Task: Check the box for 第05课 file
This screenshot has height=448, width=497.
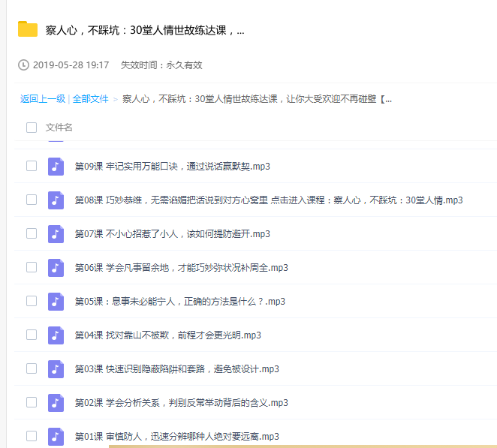Action: coord(32,301)
